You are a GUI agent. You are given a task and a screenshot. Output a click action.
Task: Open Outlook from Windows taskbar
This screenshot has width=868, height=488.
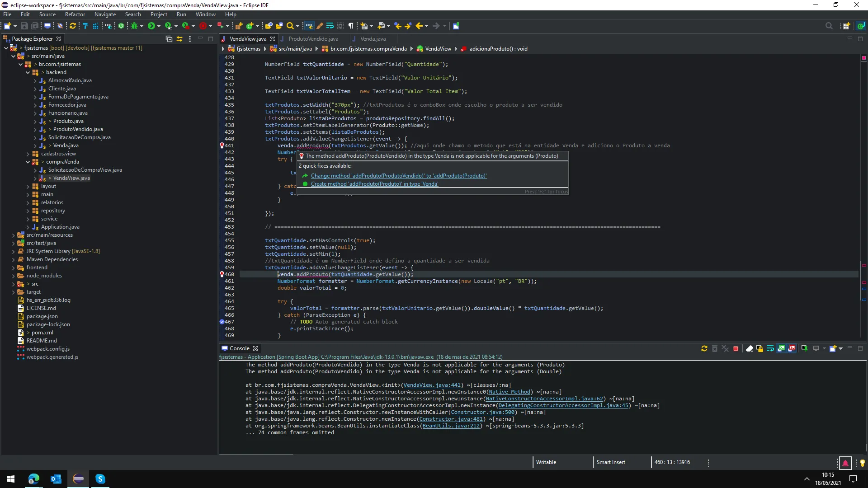(56, 479)
